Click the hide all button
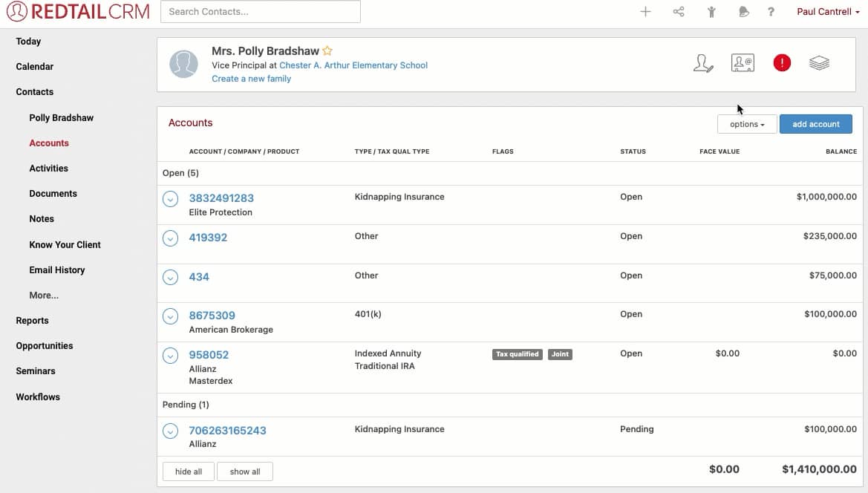Viewport: 868px width, 493px height. pos(188,471)
